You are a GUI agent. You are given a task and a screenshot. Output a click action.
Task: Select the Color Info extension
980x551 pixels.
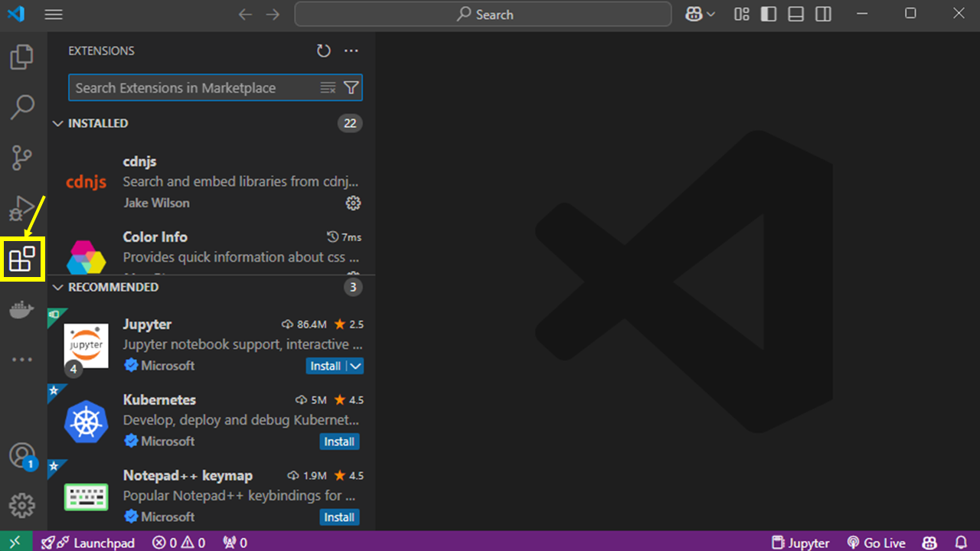tap(211, 247)
